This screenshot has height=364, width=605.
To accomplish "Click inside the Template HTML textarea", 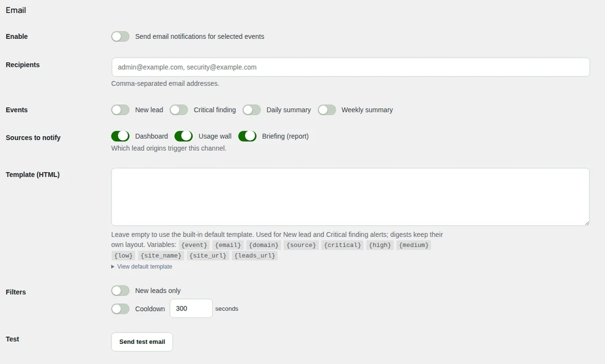I will [x=350, y=197].
